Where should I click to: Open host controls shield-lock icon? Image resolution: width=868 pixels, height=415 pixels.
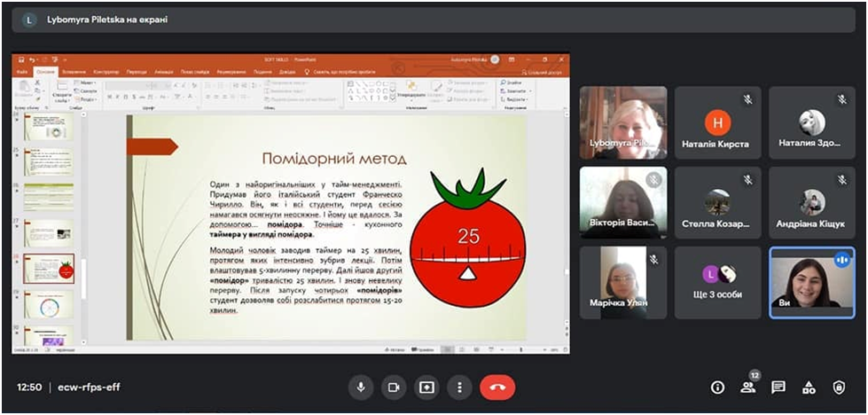coord(839,387)
